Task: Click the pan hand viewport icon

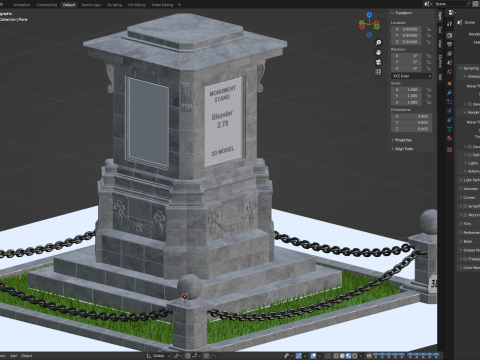Action: (x=378, y=52)
